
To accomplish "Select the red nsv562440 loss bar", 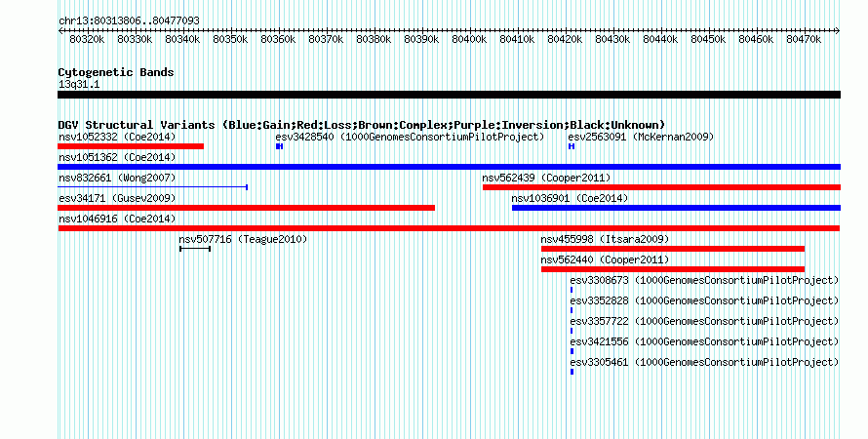I will pyautogui.click(x=673, y=269).
